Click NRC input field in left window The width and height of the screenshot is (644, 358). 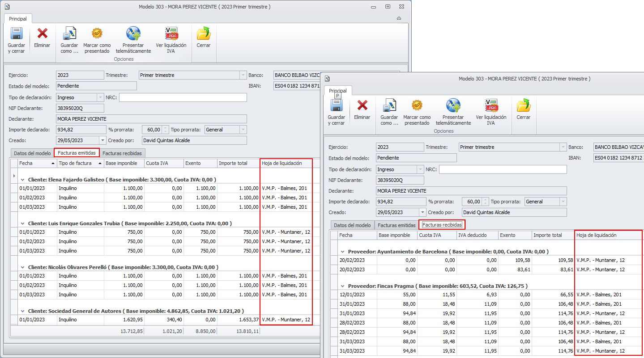click(183, 97)
